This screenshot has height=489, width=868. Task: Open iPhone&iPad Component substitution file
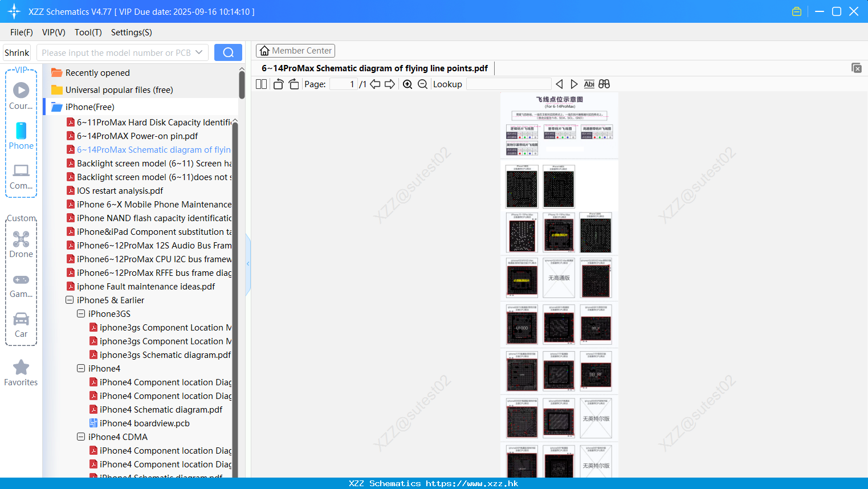(x=149, y=232)
